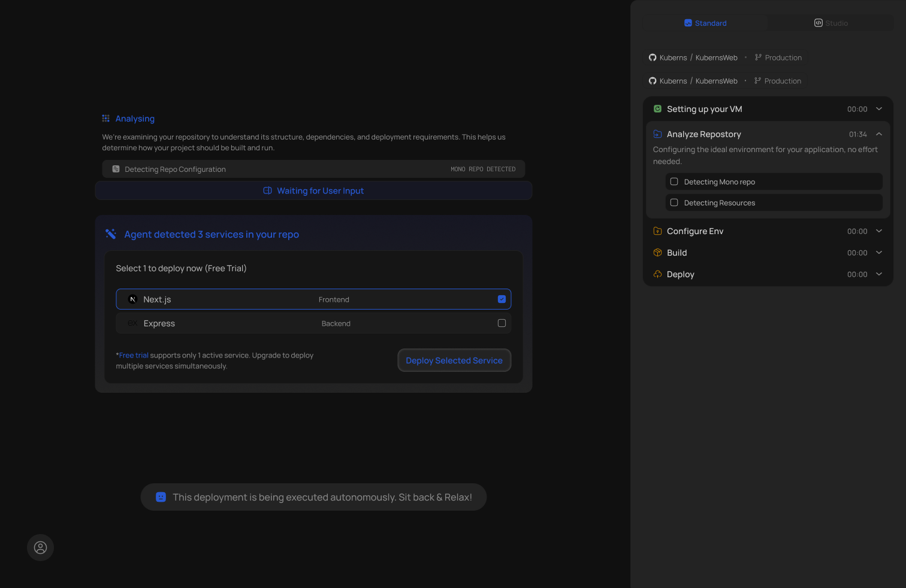The height and width of the screenshot is (588, 906).
Task: Click the agent wand icon
Action: (111, 234)
